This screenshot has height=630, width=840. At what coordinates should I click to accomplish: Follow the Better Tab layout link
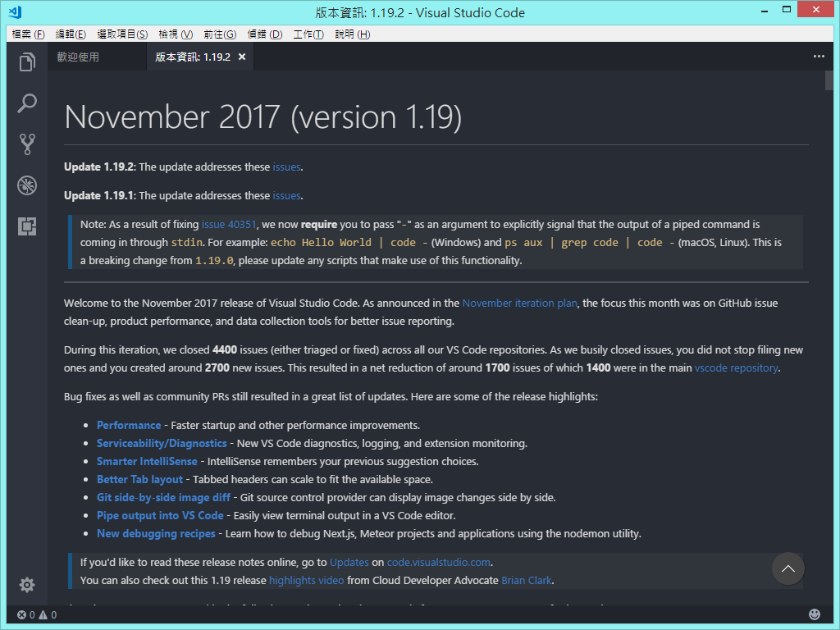[x=139, y=479]
